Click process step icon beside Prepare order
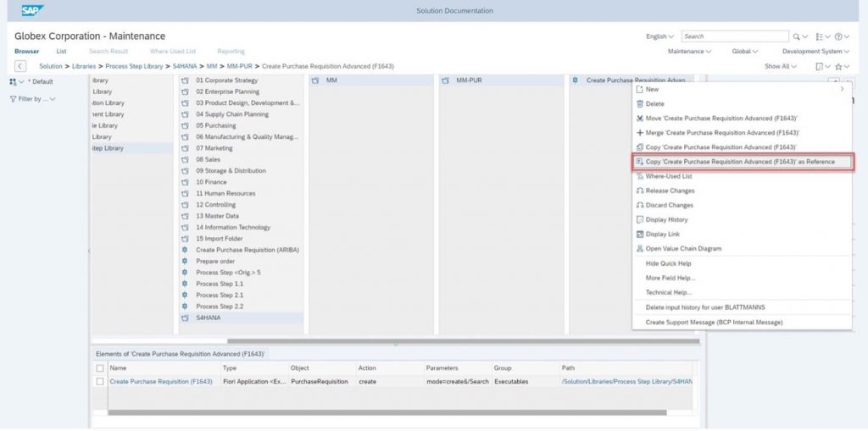Screen dimensions: 868x431 (x=185, y=261)
